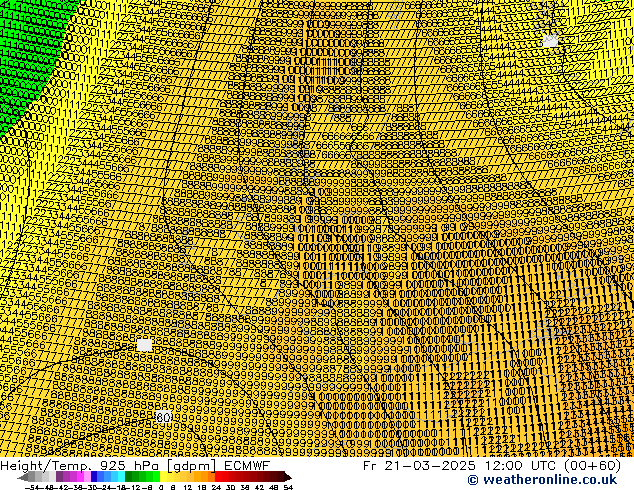The height and width of the screenshot is (490, 634).
Task: Click the '80' contour label
Action: click(x=163, y=417)
